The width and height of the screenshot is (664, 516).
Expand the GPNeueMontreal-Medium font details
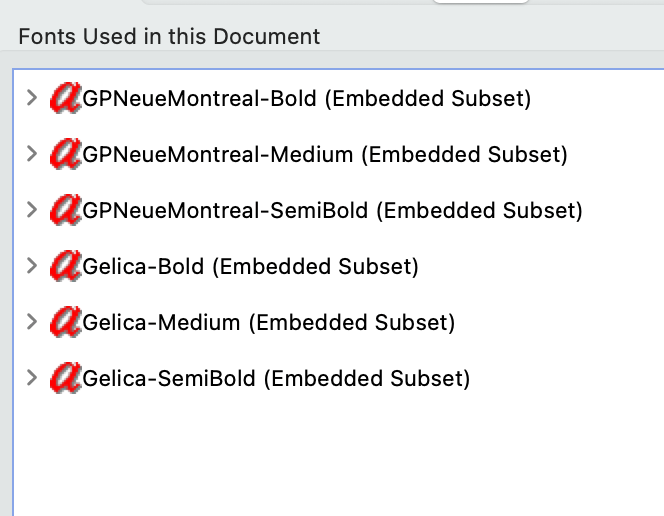[31, 154]
